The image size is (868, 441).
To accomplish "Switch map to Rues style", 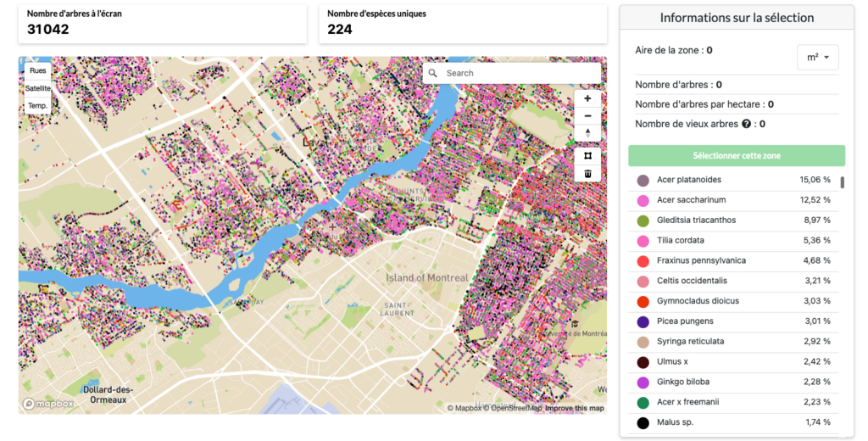I will 37,70.
